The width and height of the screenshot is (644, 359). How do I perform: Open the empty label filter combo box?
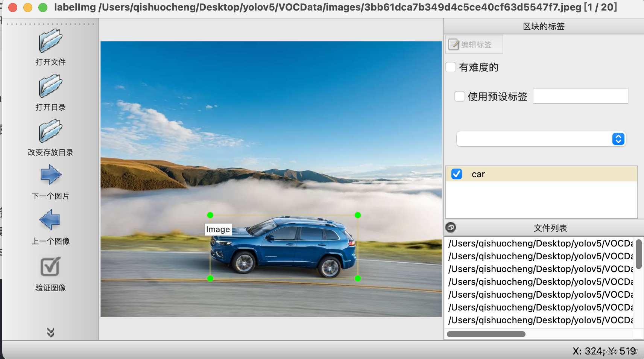(x=541, y=139)
